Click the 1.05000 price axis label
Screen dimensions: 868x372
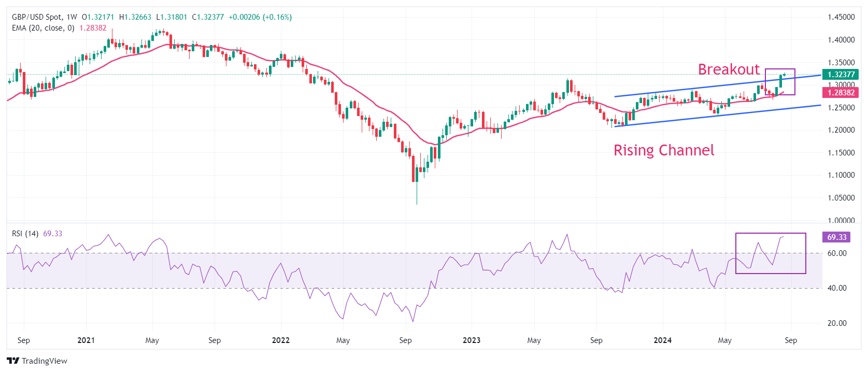tap(841, 198)
